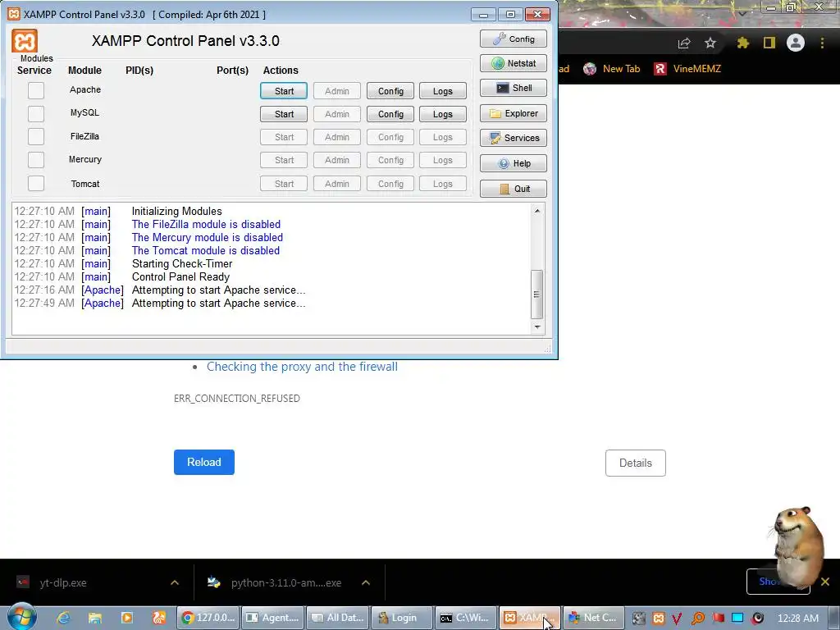Image resolution: width=840 pixels, height=630 pixels.
Task: Switch to the Login taskbar window
Action: click(x=402, y=618)
